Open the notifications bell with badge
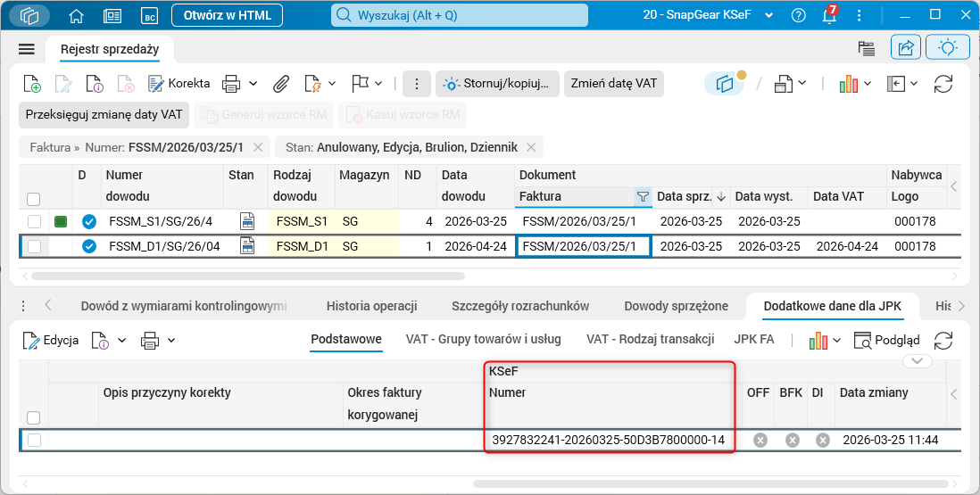 coord(829,15)
